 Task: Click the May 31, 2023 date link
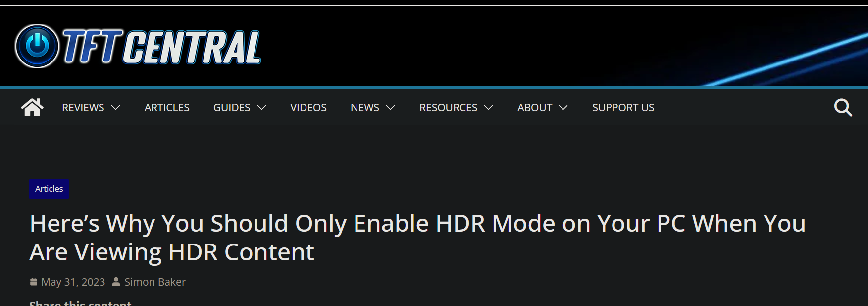pos(73,282)
